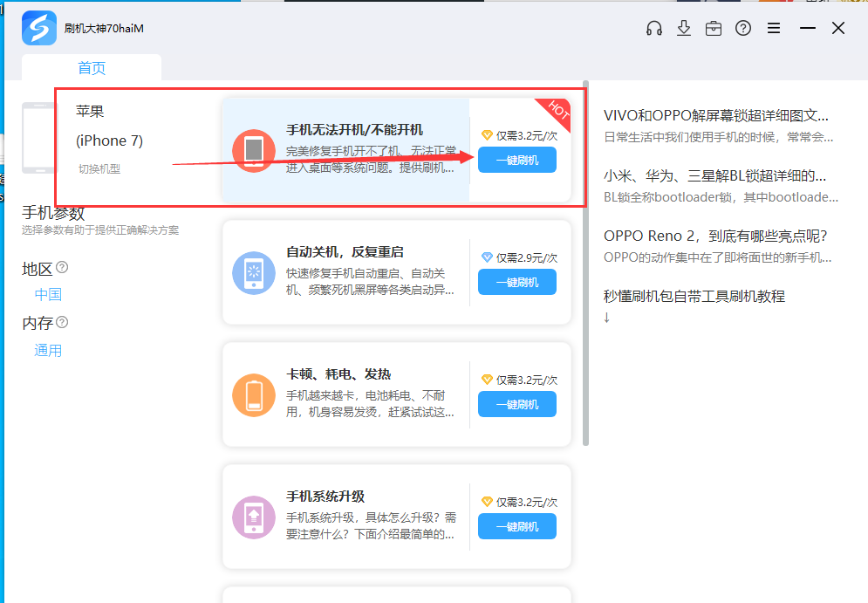Click the description 快速修复手机自动重启
The width and height of the screenshot is (868, 603).
click(370, 281)
